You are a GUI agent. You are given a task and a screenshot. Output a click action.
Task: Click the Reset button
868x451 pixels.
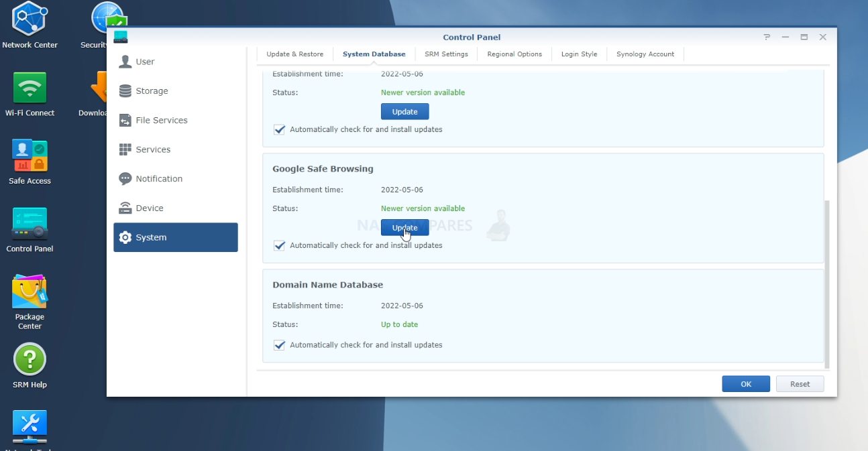click(800, 384)
